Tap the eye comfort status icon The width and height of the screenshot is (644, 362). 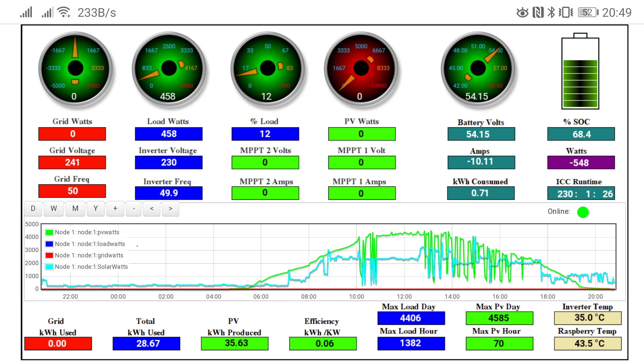click(x=522, y=13)
